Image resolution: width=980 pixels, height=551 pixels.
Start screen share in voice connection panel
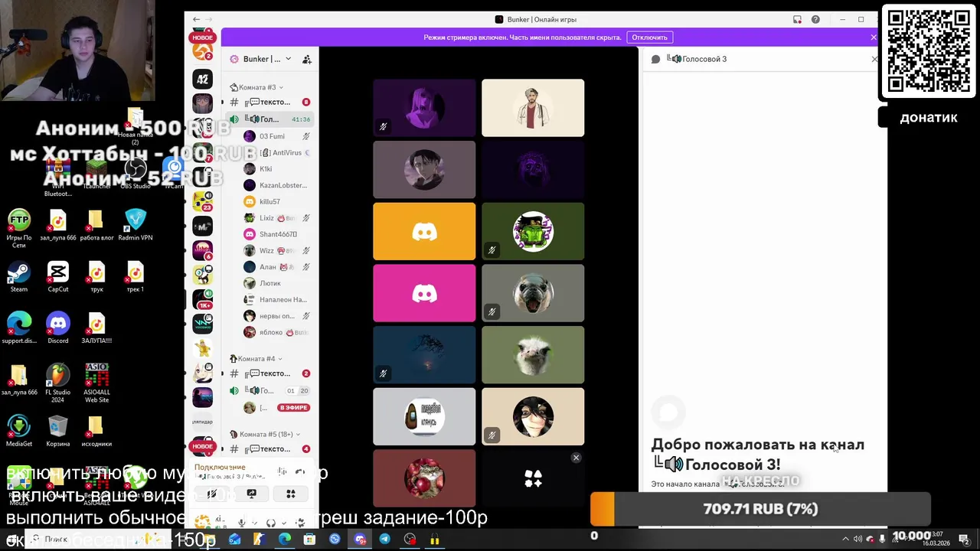click(251, 494)
